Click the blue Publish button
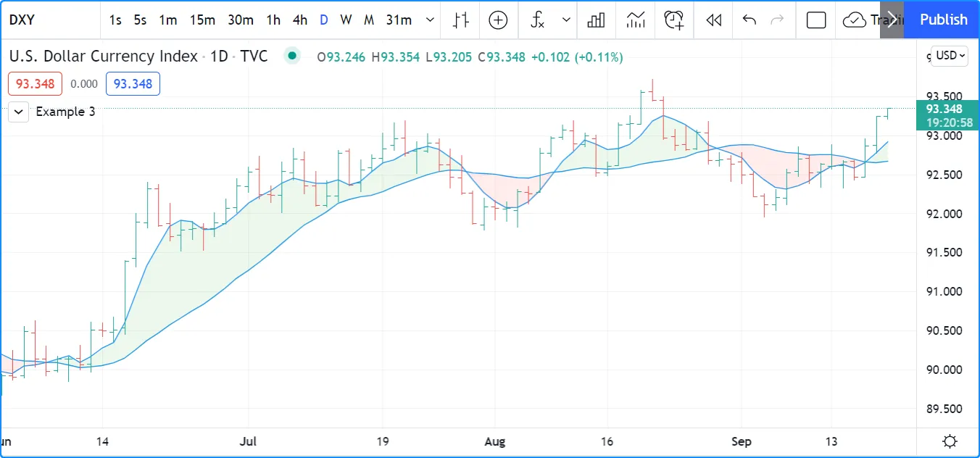Image resolution: width=980 pixels, height=458 pixels. 943,20
